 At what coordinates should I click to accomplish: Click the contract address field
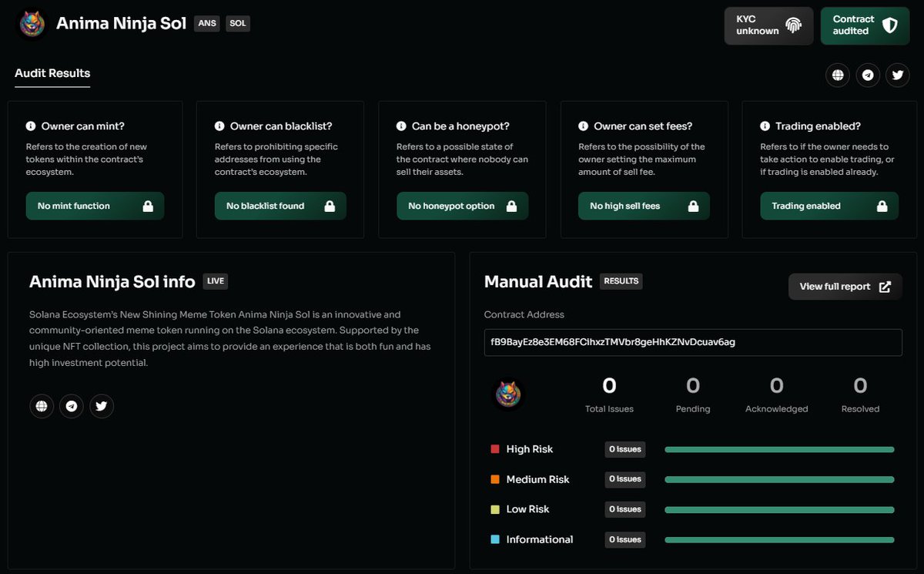click(693, 342)
